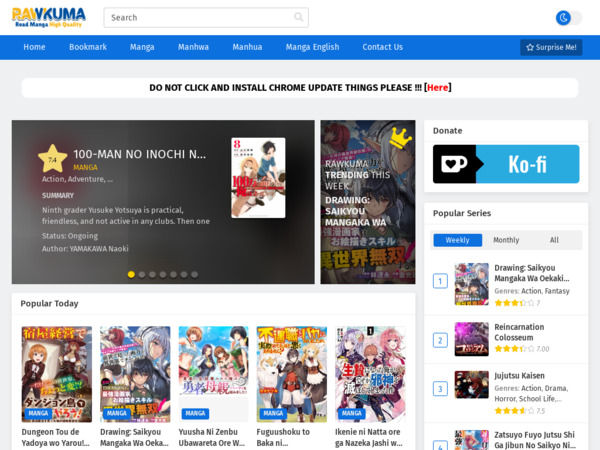Open Jujutsu Kaisen title link

[519, 376]
